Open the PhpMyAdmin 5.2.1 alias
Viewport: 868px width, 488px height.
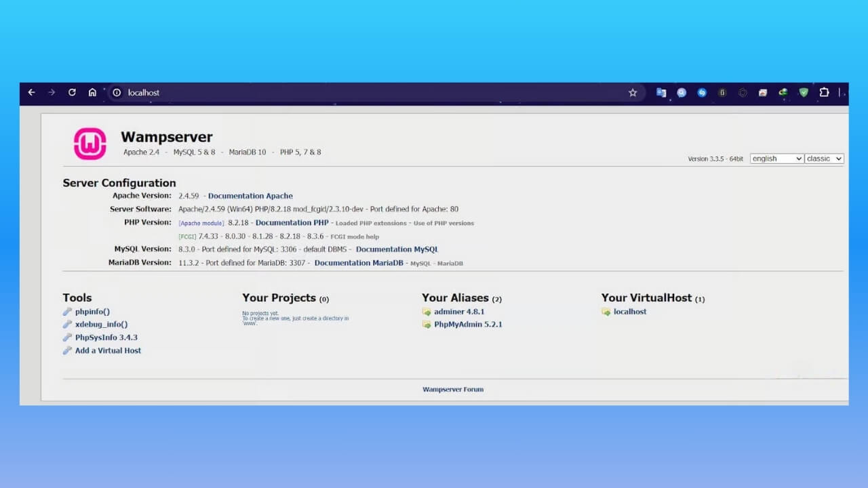[x=468, y=325]
